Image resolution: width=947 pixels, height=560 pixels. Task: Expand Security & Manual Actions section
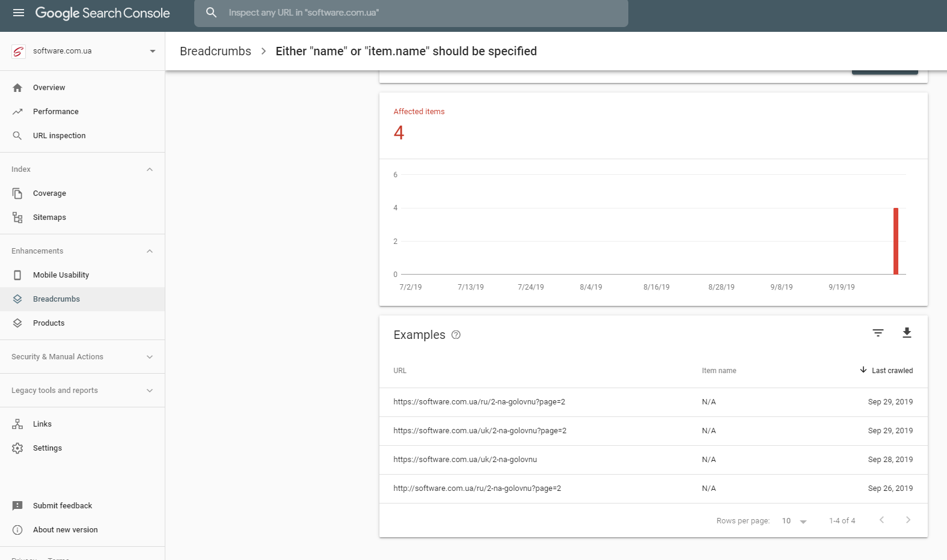150,357
